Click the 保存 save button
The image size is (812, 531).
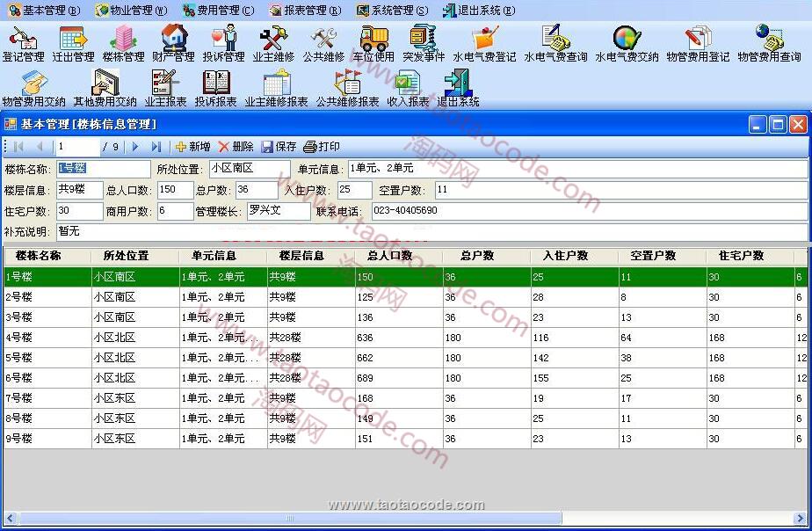pyautogui.click(x=279, y=147)
